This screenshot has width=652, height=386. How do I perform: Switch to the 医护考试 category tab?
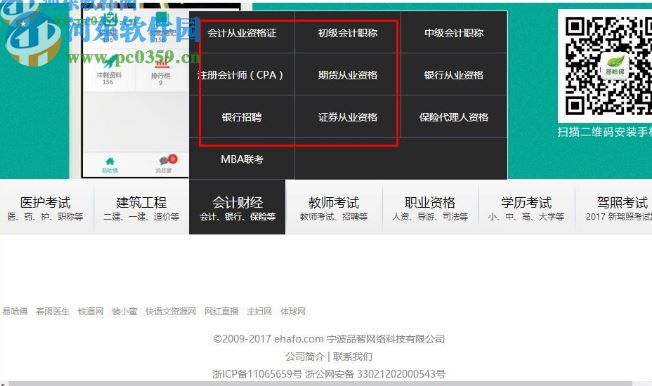click(x=46, y=208)
